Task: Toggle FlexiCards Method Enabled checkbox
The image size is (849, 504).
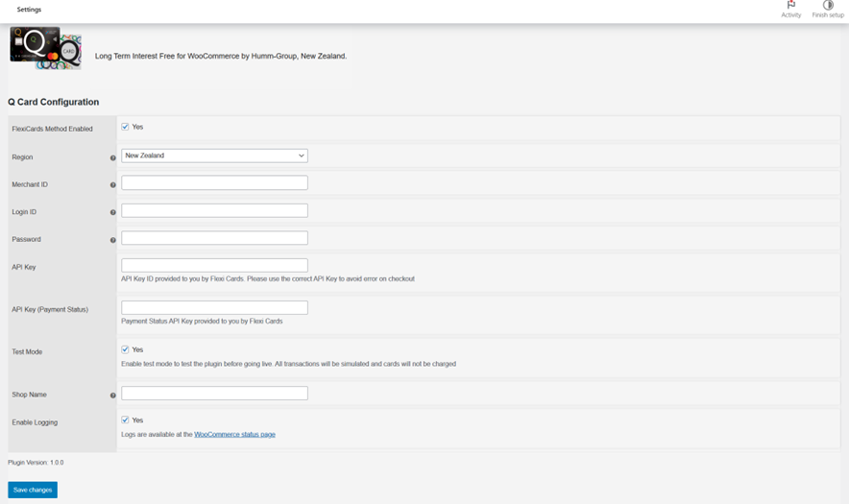Action: (x=125, y=127)
